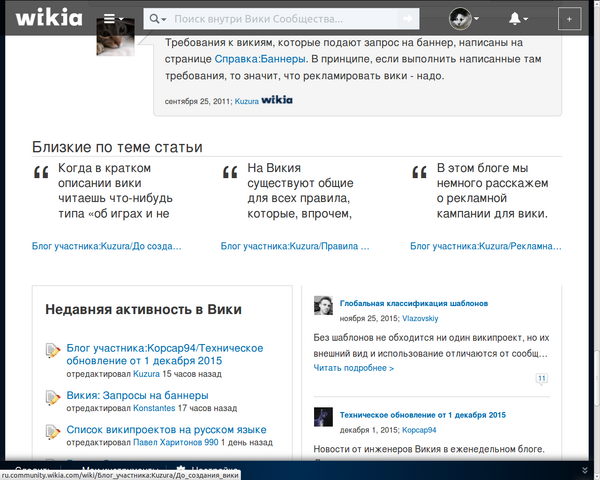The height and width of the screenshot is (480, 600).
Task: Open link Блог участника:Kuzura/До созда…
Action: [106, 246]
